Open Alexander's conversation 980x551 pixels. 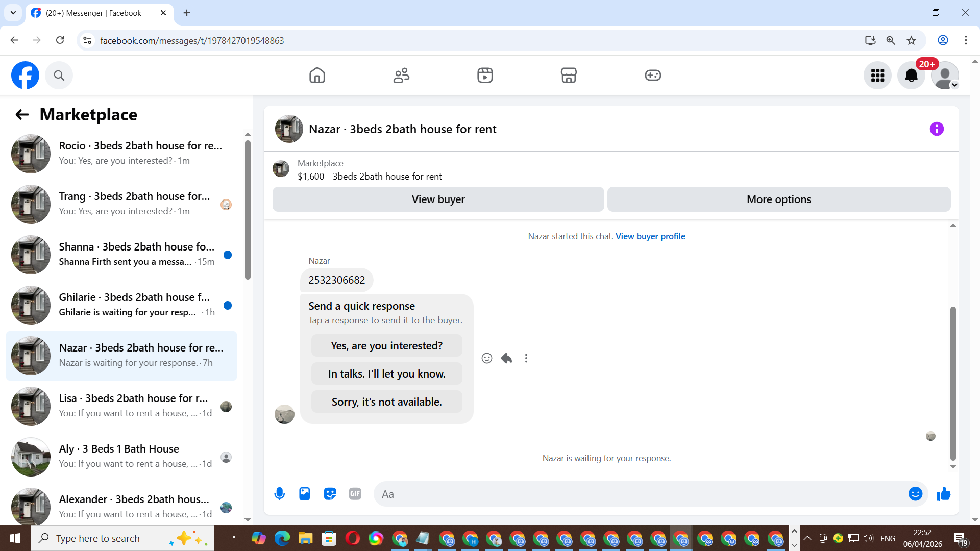[x=121, y=506]
